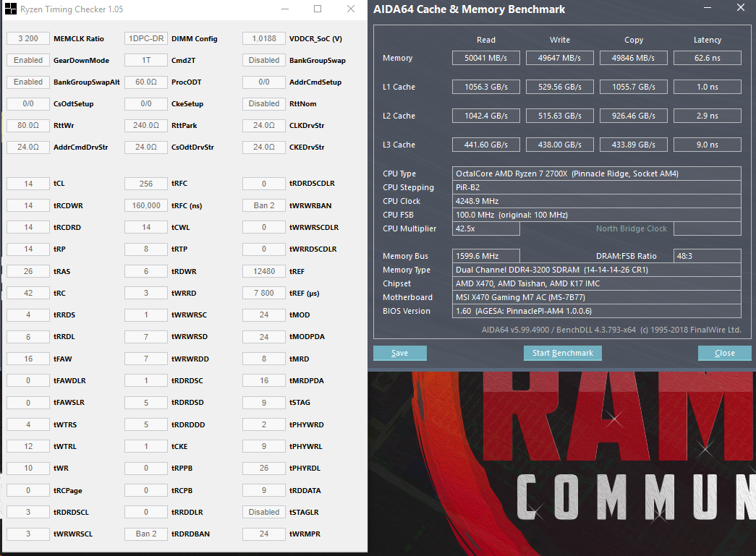Click the L3 Cache Read value 441.60 GB/s

click(x=486, y=145)
